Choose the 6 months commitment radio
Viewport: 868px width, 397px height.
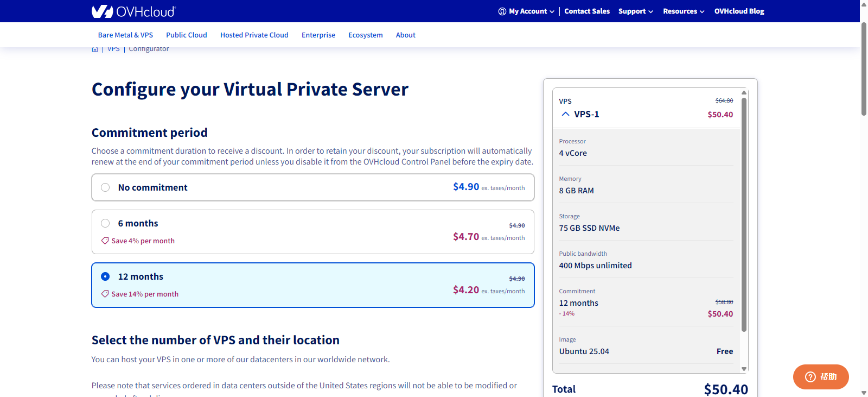[105, 223]
